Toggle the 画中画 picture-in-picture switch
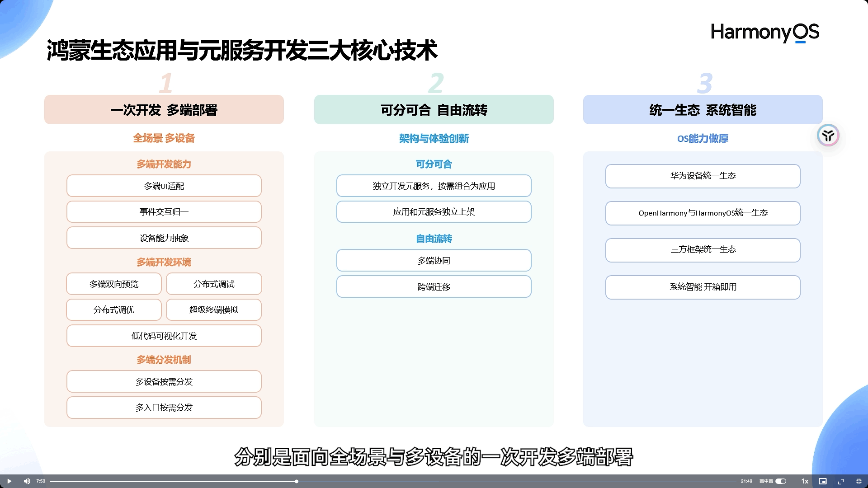This screenshot has height=488, width=868. click(x=781, y=481)
